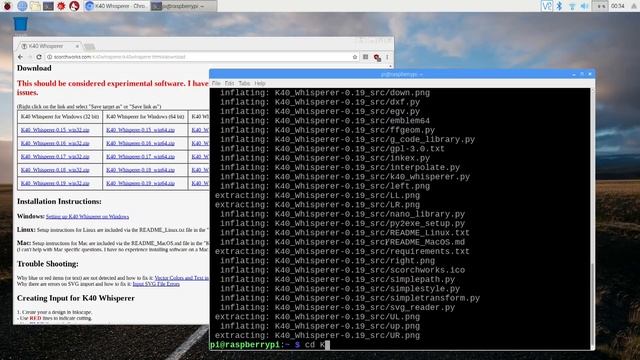Download K40_Whisperer-0.16_win64.zip

coord(140,143)
